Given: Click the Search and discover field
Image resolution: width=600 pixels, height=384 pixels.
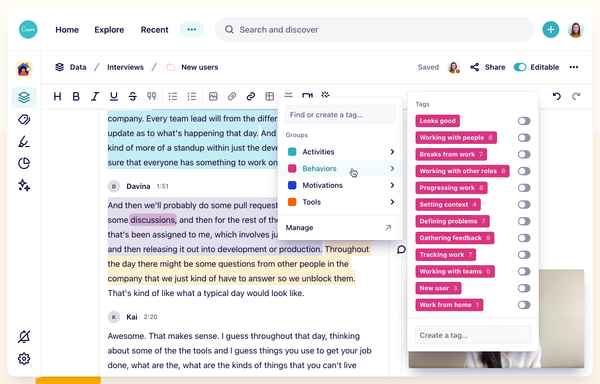Looking at the screenshot, I should 374,29.
